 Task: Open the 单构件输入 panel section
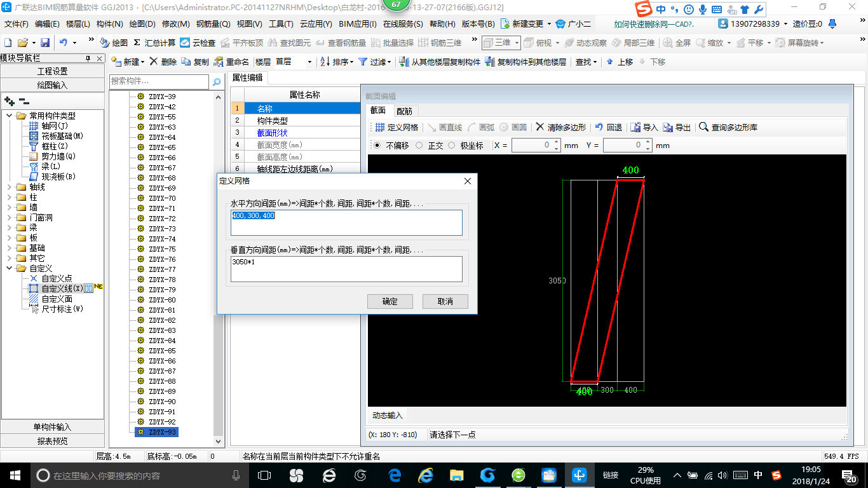pyautogui.click(x=52, y=427)
